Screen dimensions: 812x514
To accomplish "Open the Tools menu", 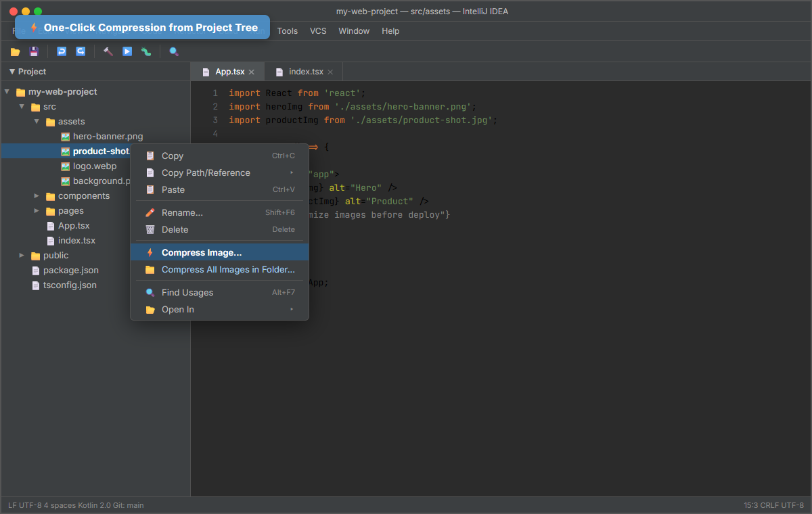I will click(x=287, y=30).
